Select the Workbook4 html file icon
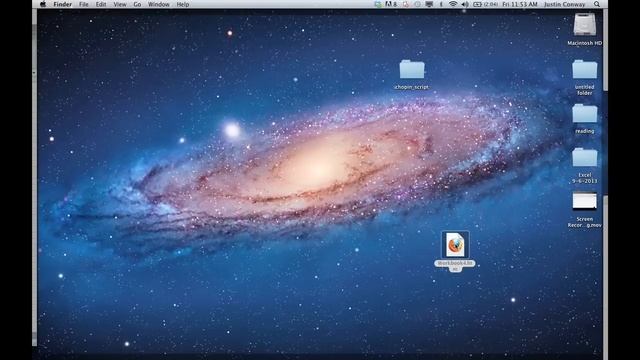The image size is (640, 360). point(455,244)
